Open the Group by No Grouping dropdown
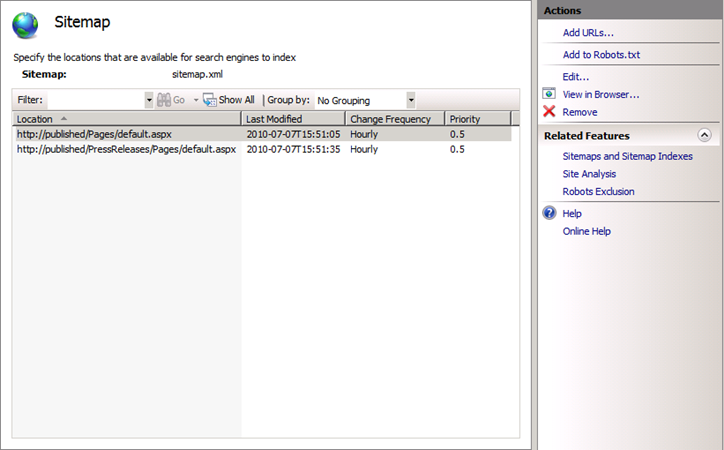Screen dimensions: 724x450 coord(410,100)
